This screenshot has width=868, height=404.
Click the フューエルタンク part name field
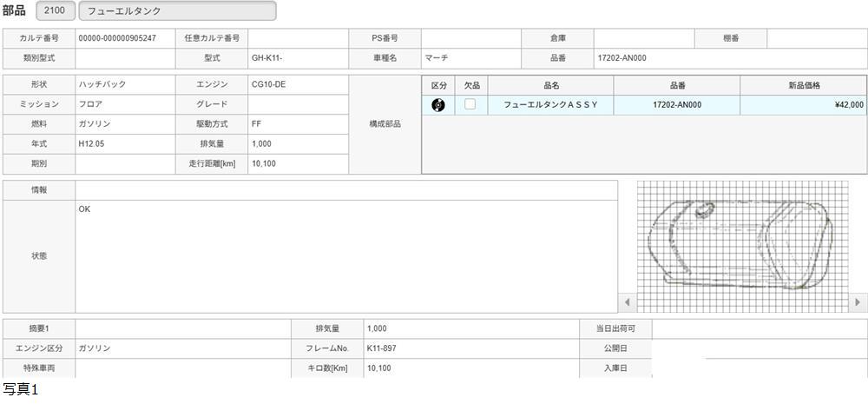point(177,11)
